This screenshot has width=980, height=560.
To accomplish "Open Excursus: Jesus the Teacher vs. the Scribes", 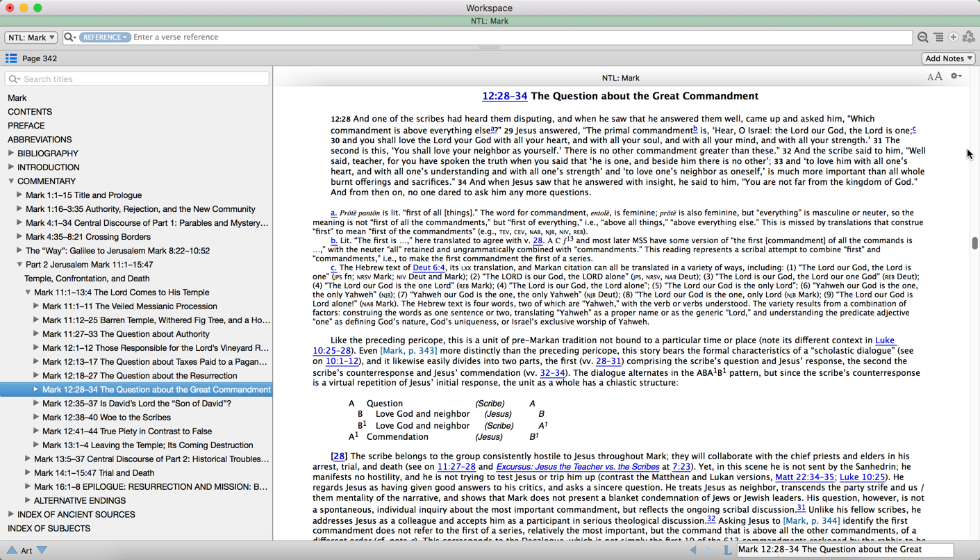I will [x=577, y=467].
